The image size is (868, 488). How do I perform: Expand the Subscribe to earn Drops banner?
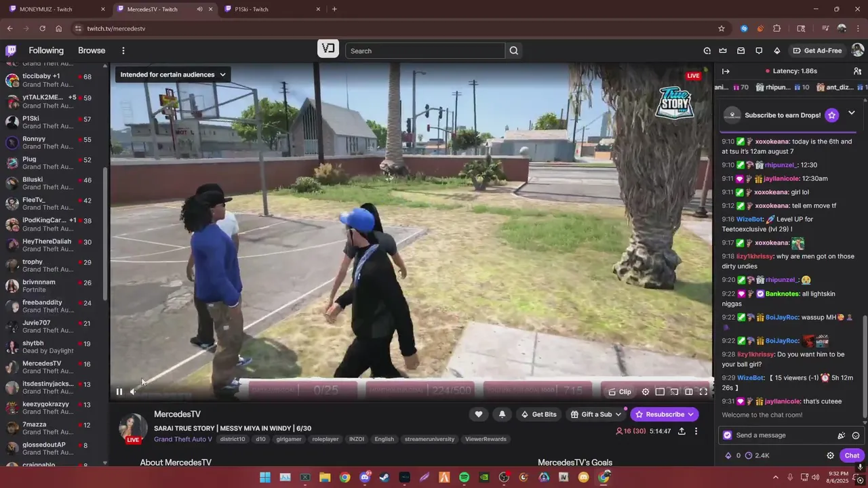(852, 113)
